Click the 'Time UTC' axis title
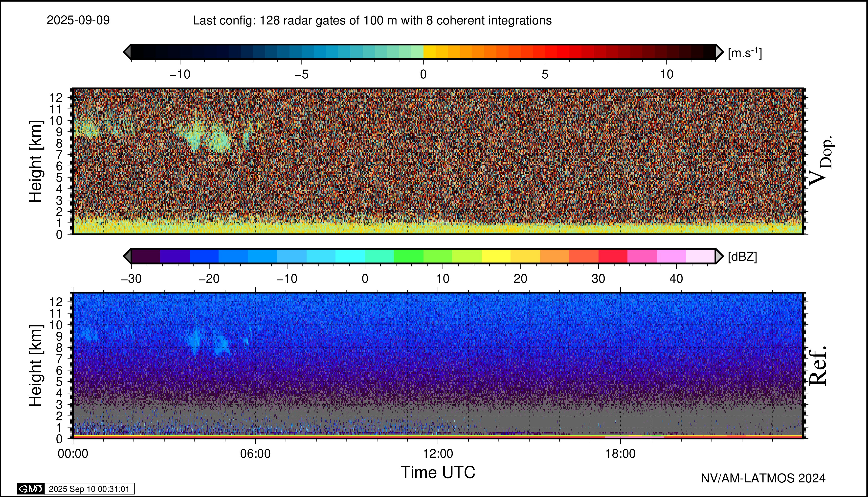 tap(438, 473)
